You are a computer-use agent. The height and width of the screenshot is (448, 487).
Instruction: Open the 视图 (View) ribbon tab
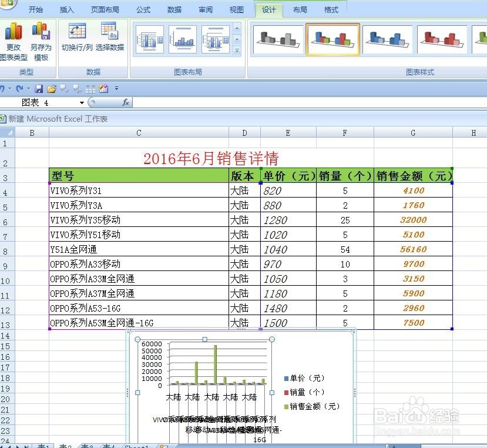tap(236, 9)
